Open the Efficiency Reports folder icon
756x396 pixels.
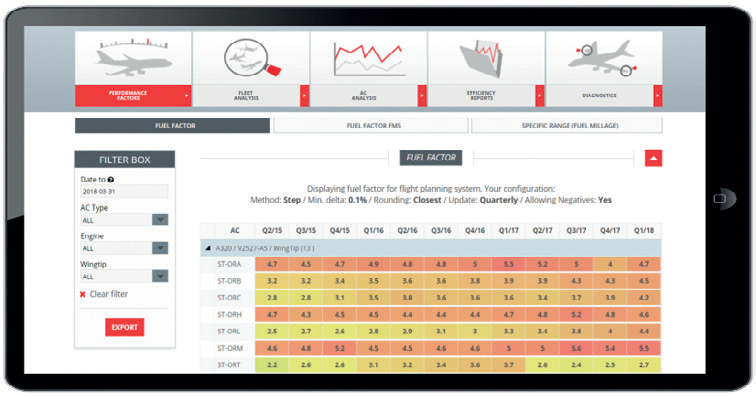pos(481,58)
